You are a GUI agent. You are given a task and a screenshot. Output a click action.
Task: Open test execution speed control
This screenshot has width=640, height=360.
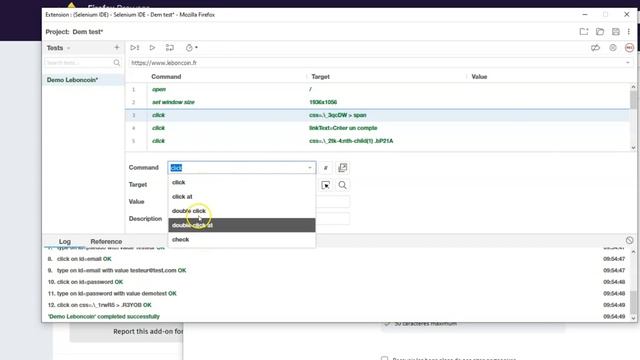click(x=191, y=48)
